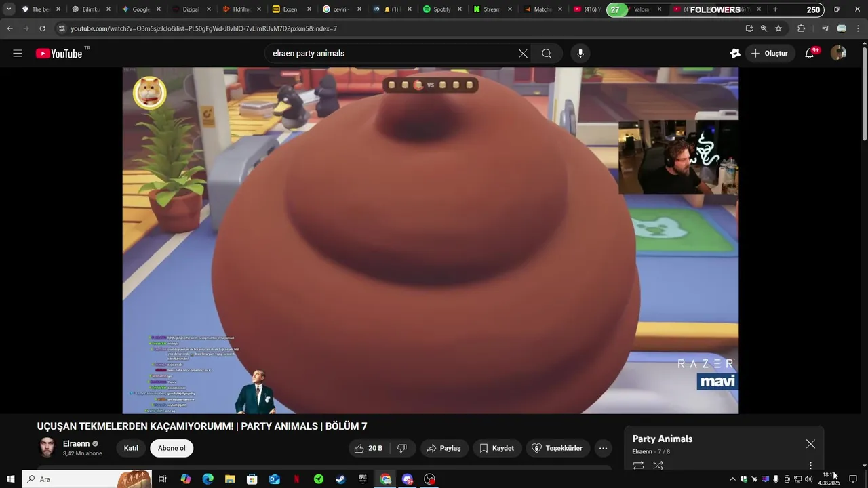
Task: Switch to the Exxen tab
Action: (x=290, y=9)
